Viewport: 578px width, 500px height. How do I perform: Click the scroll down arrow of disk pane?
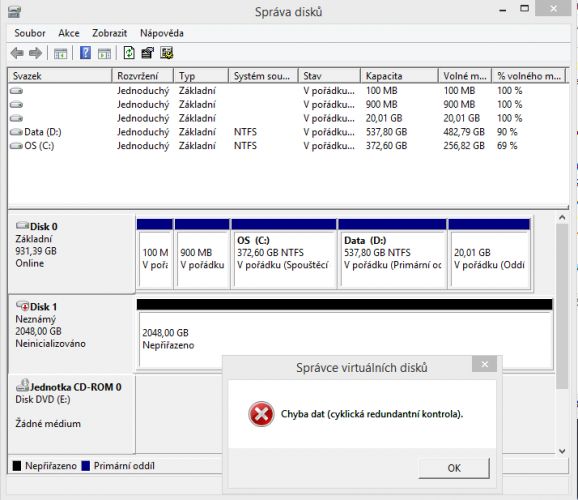click(x=562, y=451)
